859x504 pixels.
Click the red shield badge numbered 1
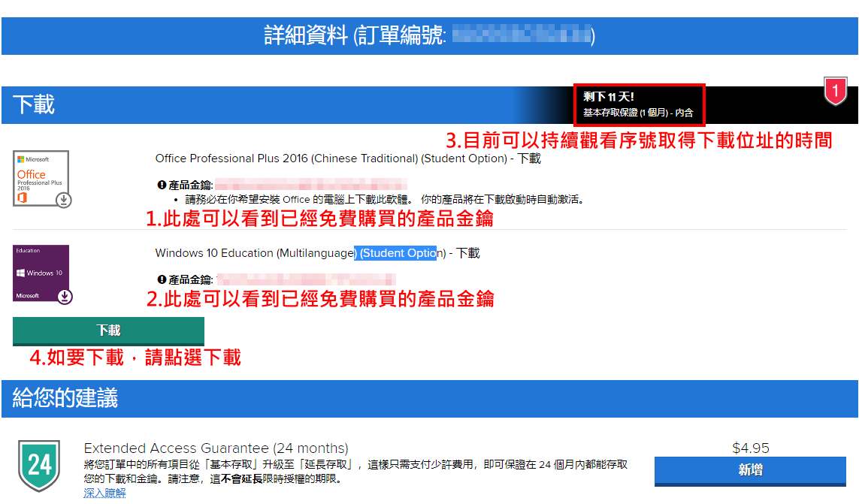tap(835, 90)
